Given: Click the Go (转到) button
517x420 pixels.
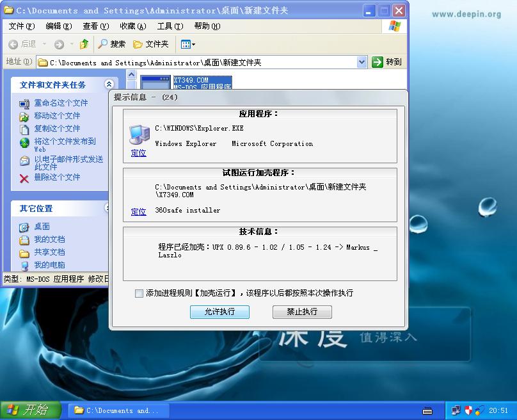Looking at the screenshot, I should (x=386, y=61).
